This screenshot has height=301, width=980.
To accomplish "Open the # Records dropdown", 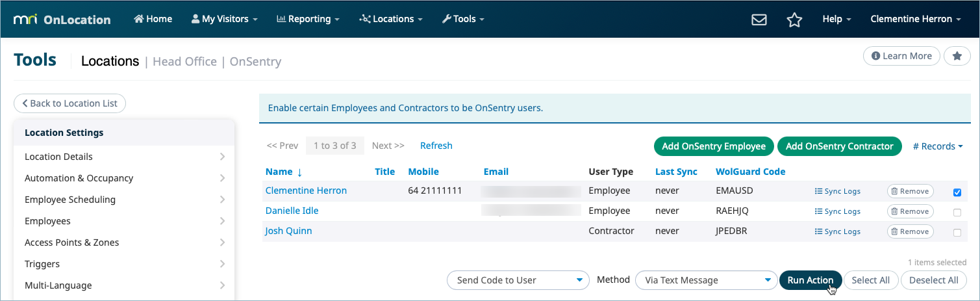I will pyautogui.click(x=938, y=146).
